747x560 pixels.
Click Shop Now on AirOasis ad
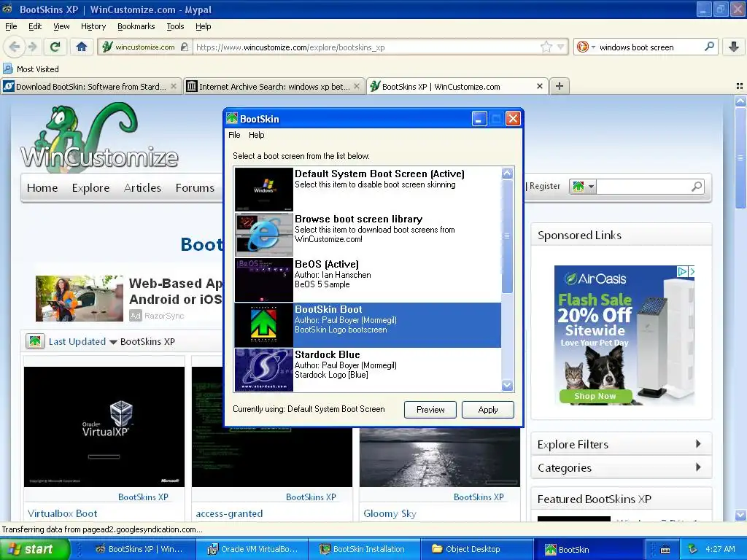[x=595, y=396]
